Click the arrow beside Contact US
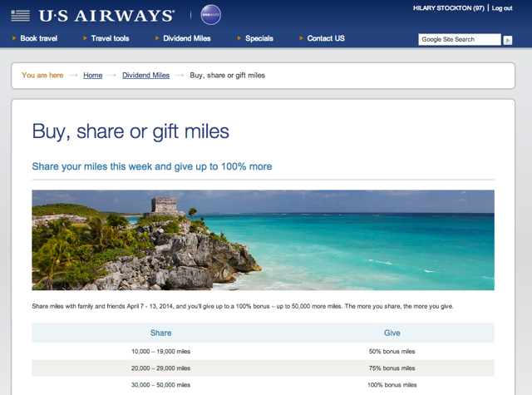 point(301,38)
